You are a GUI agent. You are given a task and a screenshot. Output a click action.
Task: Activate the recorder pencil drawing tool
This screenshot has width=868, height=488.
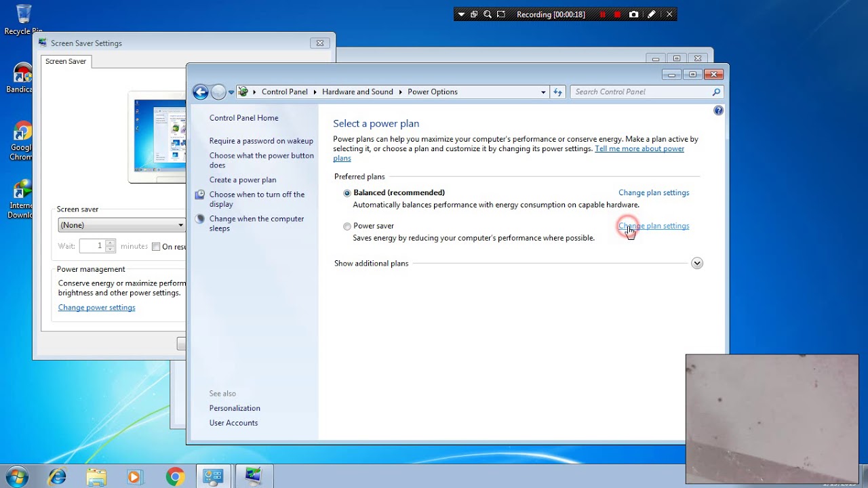(x=652, y=14)
